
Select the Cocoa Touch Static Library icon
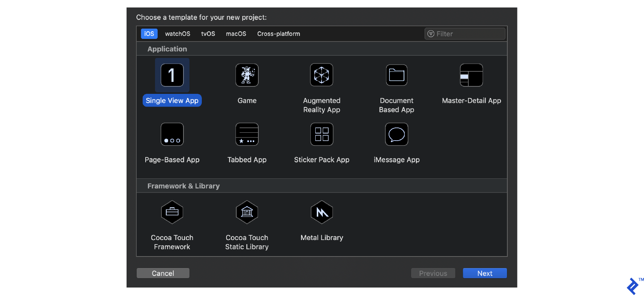tap(247, 212)
